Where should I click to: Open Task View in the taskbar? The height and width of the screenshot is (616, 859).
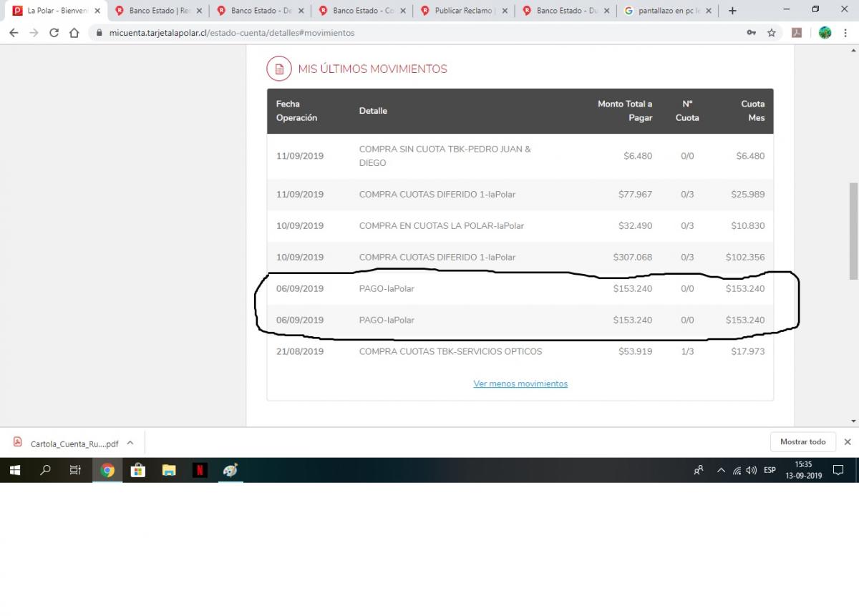[x=75, y=470]
